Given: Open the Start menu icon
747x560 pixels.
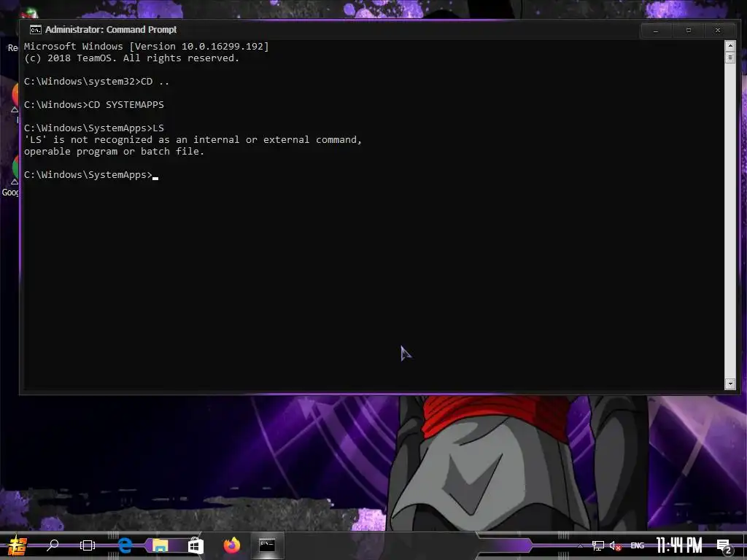Looking at the screenshot, I should point(17,545).
